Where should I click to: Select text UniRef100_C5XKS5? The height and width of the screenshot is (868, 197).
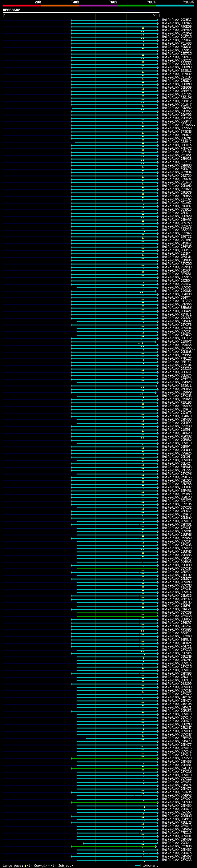tap(177, 345)
